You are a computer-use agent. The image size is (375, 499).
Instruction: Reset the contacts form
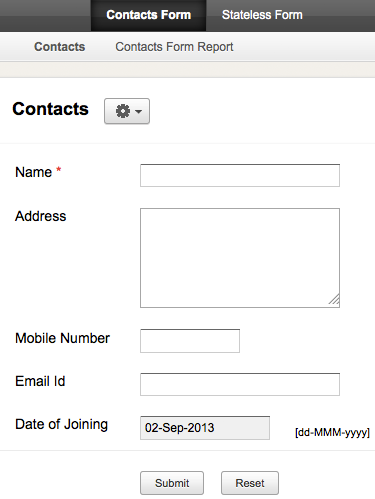250,483
